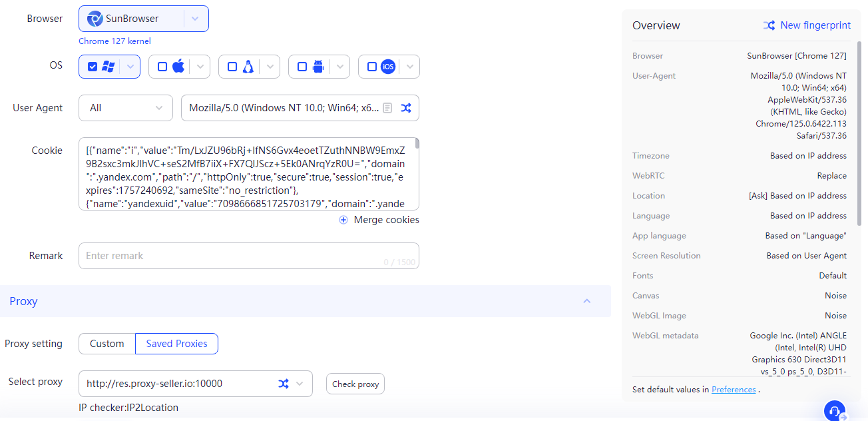This screenshot has width=868, height=421.
Task: Collapse the Proxy section chevron
Action: coord(587,301)
